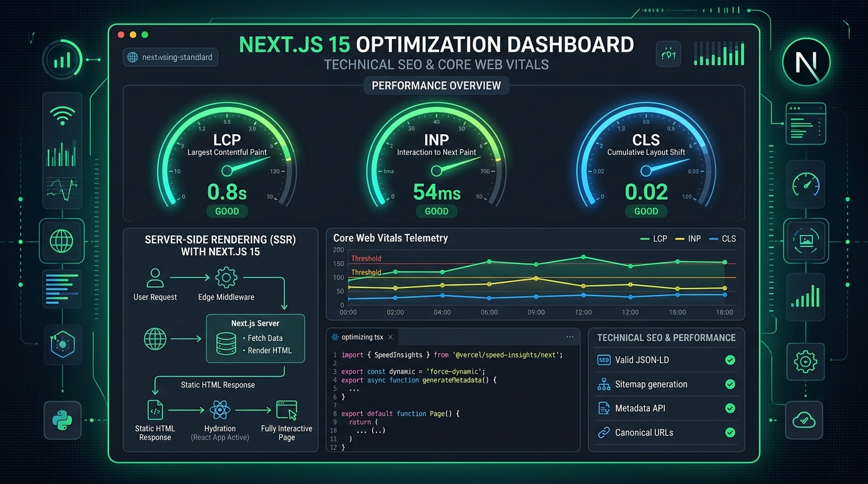Click the globe icon beside Next.js Server box
Viewport: 868px width, 484px height.
155,339
